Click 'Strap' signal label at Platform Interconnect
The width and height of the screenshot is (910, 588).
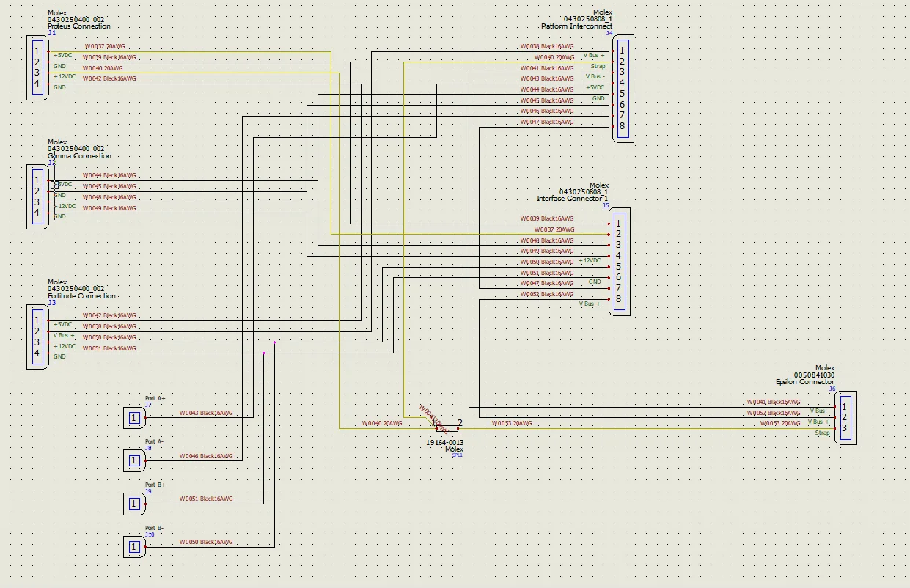coord(598,66)
